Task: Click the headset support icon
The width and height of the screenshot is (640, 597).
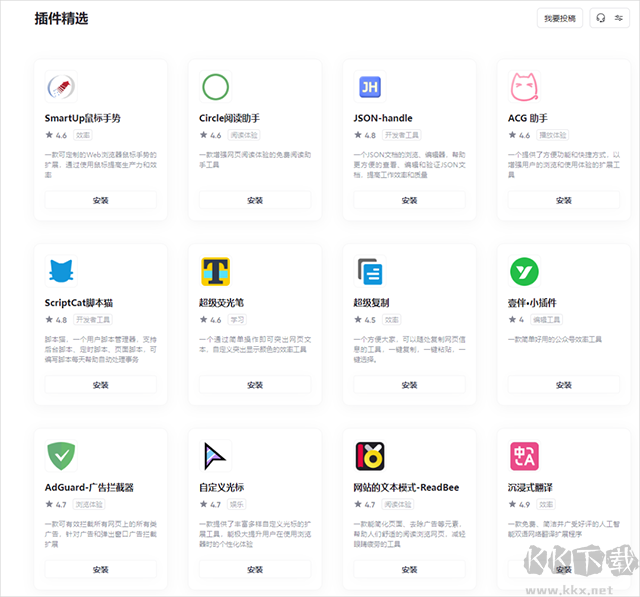Action: pyautogui.click(x=600, y=18)
